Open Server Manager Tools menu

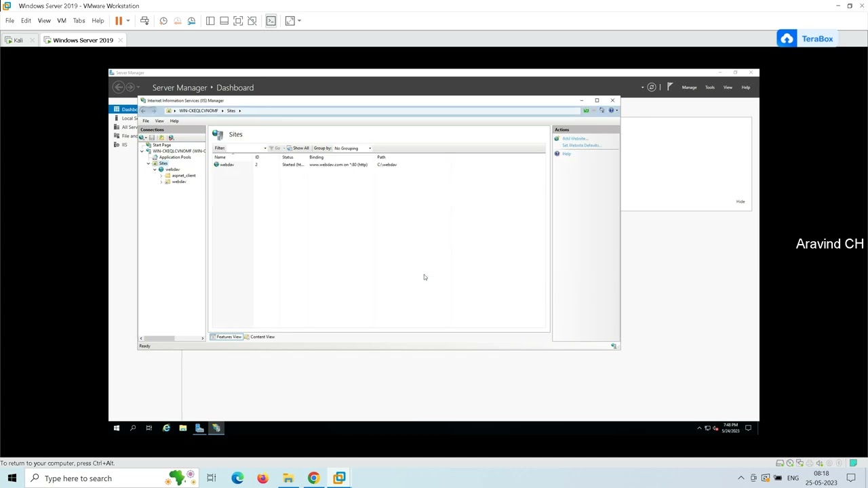pos(709,87)
